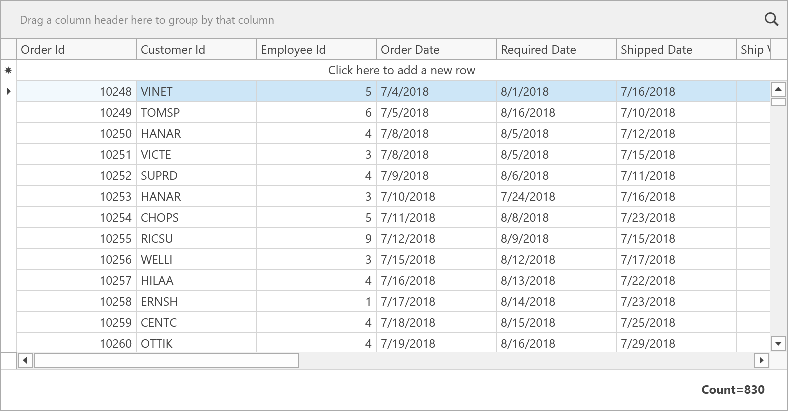Click the Employee Id column header
This screenshot has height=411, width=788.
click(316, 50)
